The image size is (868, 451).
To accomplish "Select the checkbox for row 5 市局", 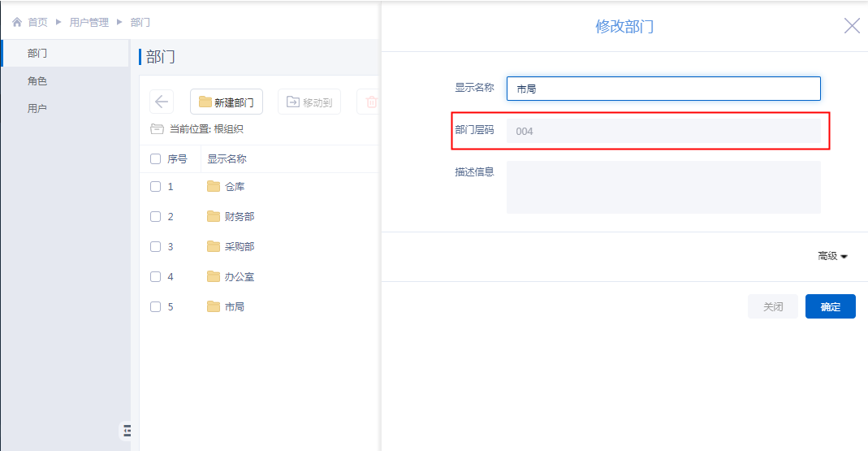I will (x=156, y=307).
